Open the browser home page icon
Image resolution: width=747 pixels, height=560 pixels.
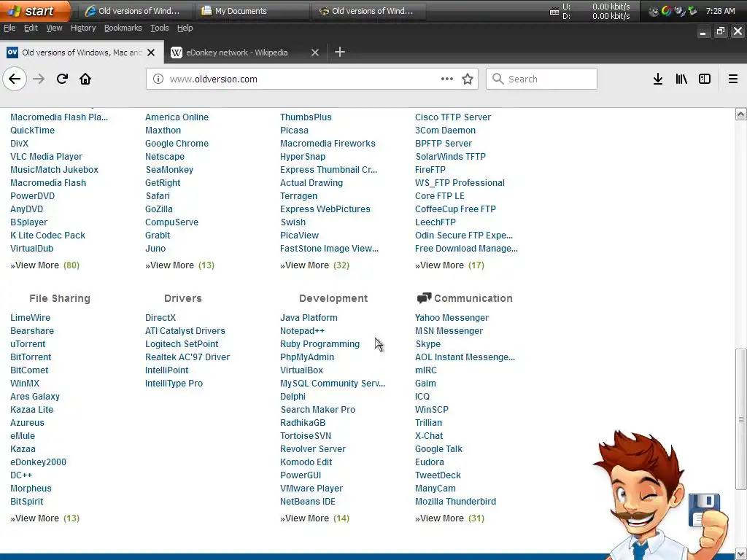coord(85,79)
